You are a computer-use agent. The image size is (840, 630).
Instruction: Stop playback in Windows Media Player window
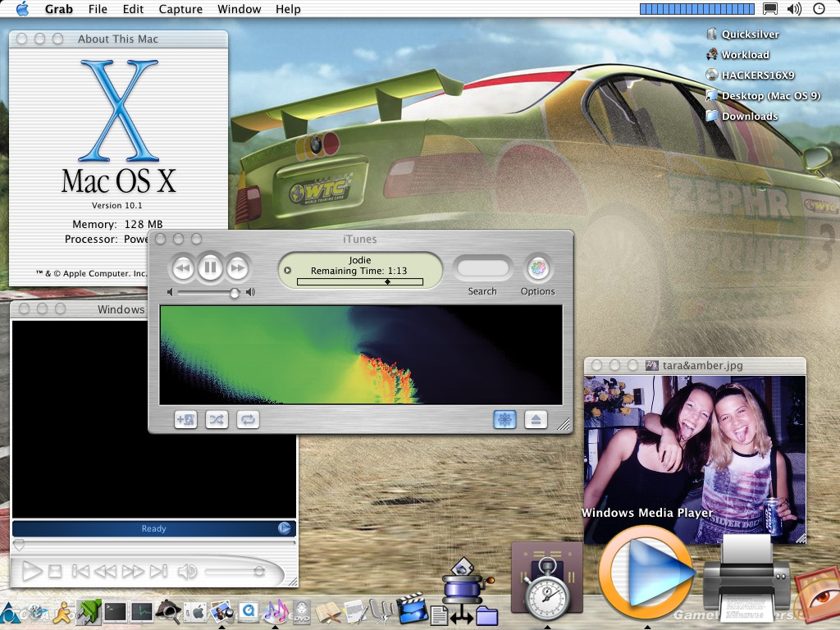tap(55, 572)
